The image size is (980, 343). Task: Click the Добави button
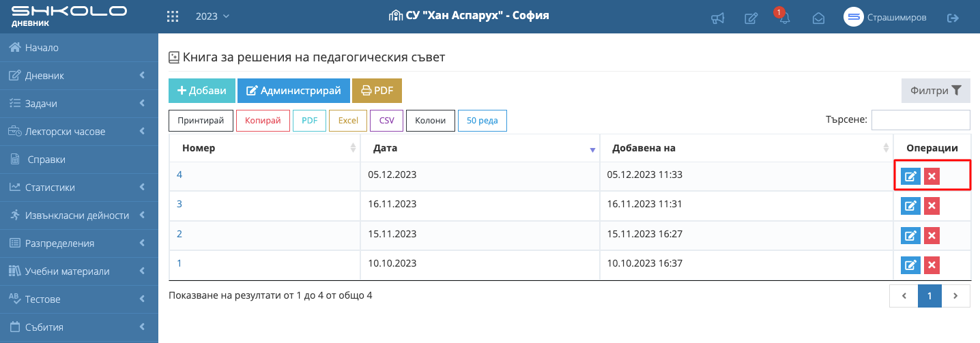pos(201,91)
